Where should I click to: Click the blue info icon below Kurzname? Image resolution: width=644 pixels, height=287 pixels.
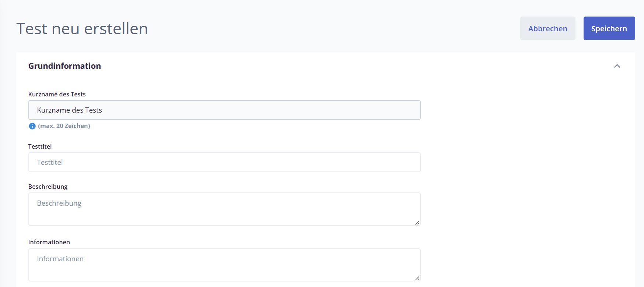click(x=32, y=126)
